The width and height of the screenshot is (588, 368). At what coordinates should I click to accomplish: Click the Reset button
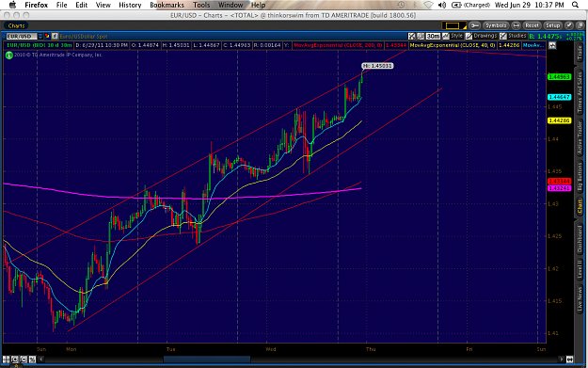[x=532, y=25]
